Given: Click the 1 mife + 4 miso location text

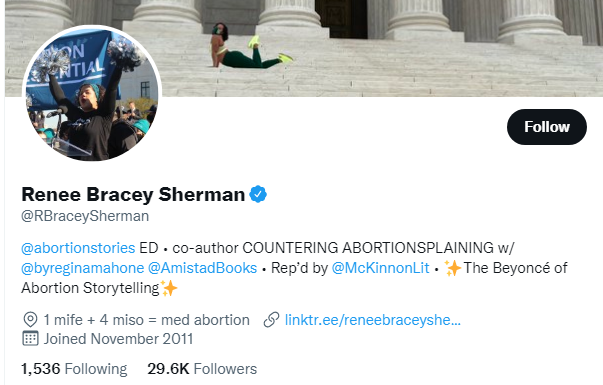Looking at the screenshot, I should tap(147, 320).
